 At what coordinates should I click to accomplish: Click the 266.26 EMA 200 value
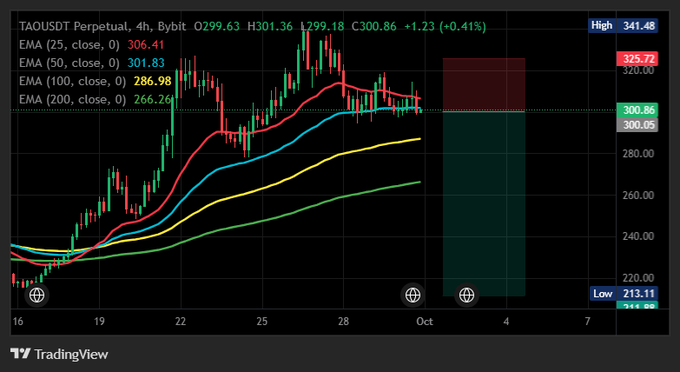tap(153, 99)
